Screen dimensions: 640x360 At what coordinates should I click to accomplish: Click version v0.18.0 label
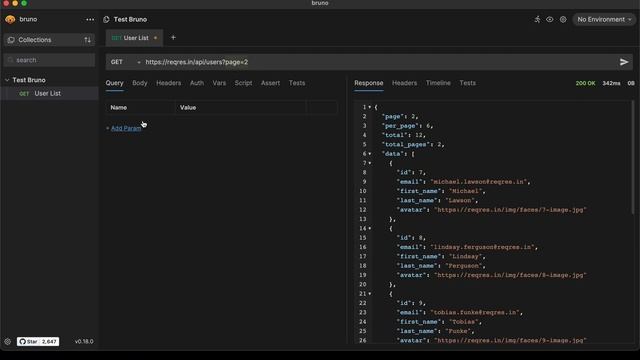(84, 342)
